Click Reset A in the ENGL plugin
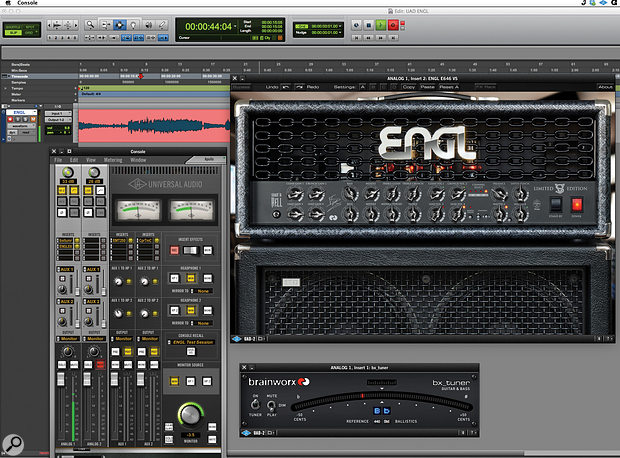This screenshot has width=620, height=458. (x=449, y=87)
